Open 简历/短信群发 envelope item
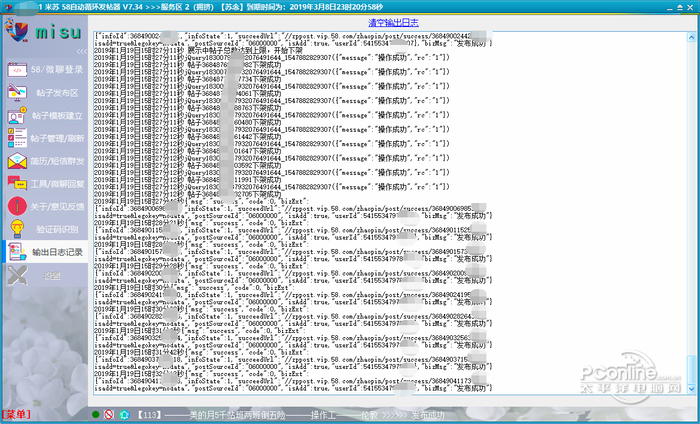The width and height of the screenshot is (700, 424). pyautogui.click(x=45, y=161)
